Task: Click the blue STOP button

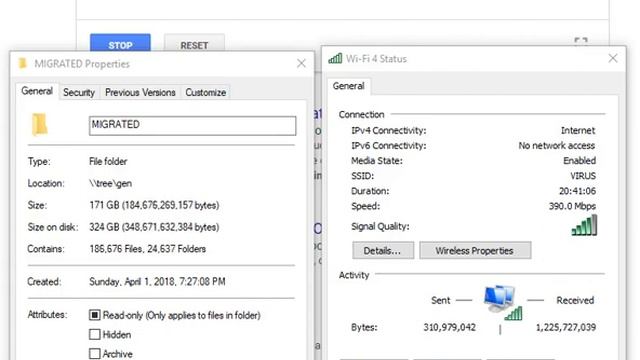Action: click(x=120, y=43)
